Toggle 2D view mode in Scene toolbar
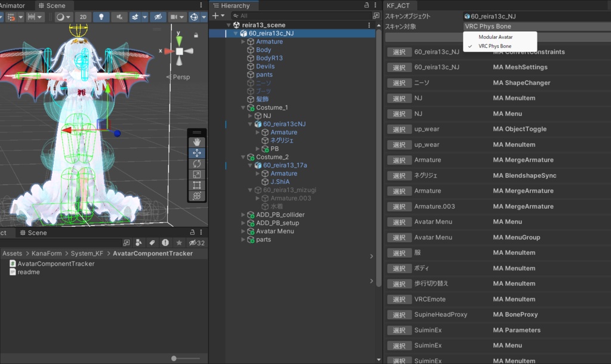Image resolution: width=611 pixels, height=364 pixels. pyautogui.click(x=83, y=17)
